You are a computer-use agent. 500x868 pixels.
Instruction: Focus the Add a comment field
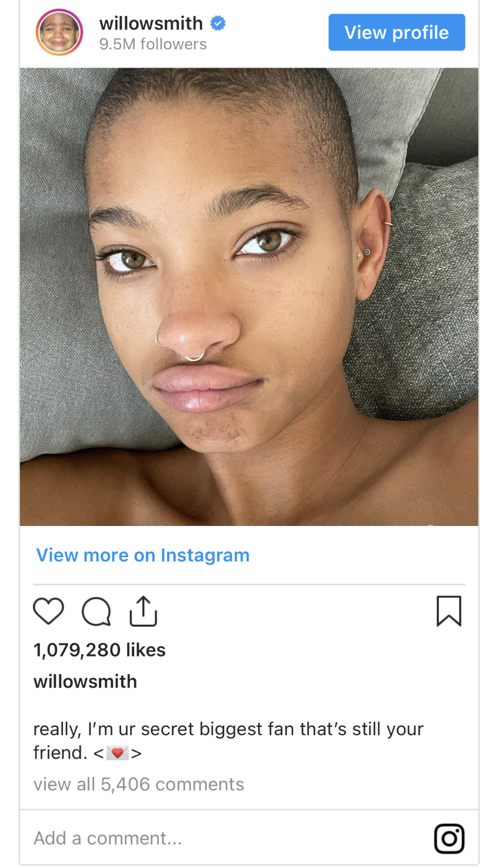(224, 838)
